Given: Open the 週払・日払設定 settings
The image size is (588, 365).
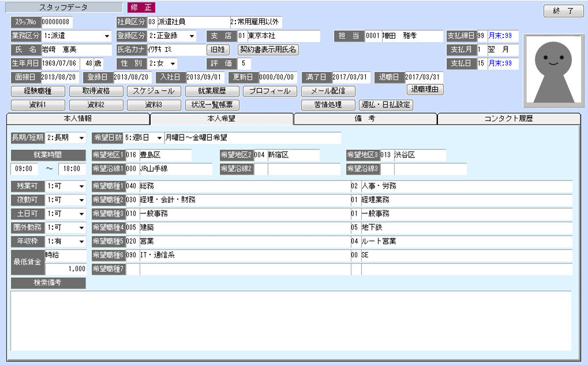Looking at the screenshot, I should tap(386, 105).
